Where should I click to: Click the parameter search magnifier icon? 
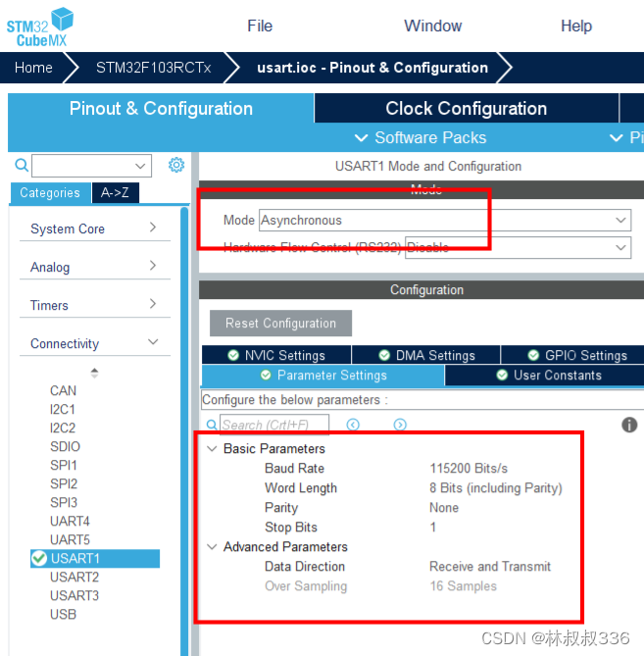coord(212,425)
